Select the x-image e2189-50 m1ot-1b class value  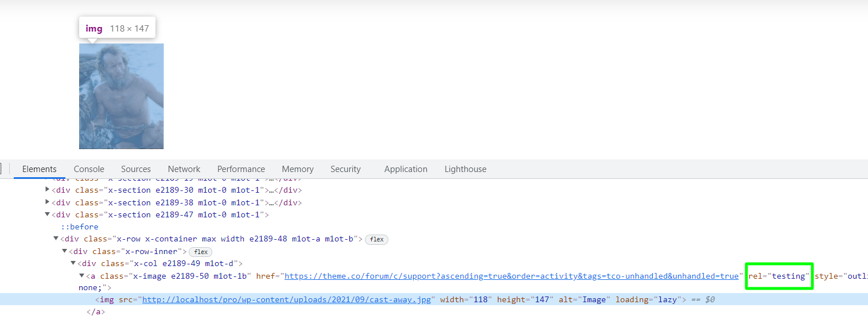190,276
